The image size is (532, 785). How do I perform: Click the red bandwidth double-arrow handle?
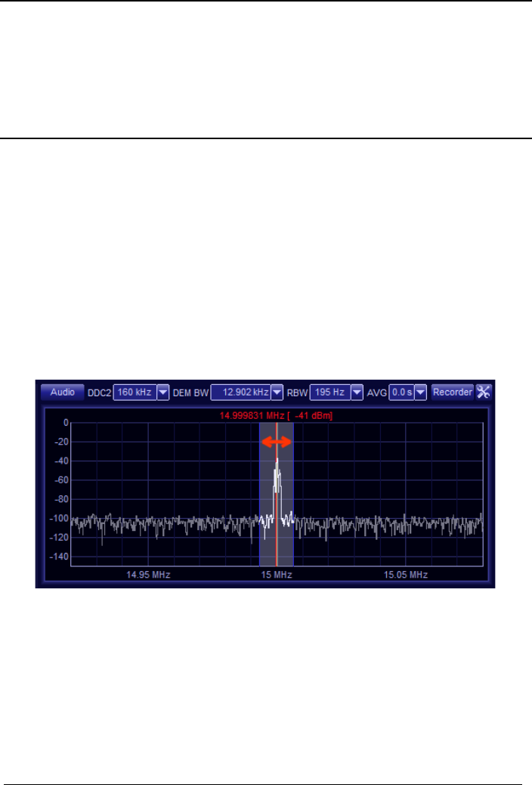click(277, 442)
